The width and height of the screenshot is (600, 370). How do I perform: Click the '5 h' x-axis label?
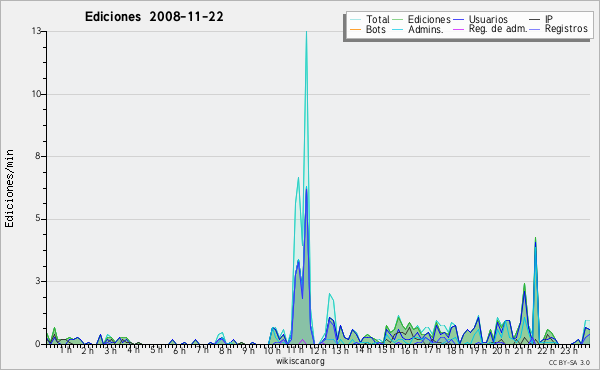pos(156,350)
